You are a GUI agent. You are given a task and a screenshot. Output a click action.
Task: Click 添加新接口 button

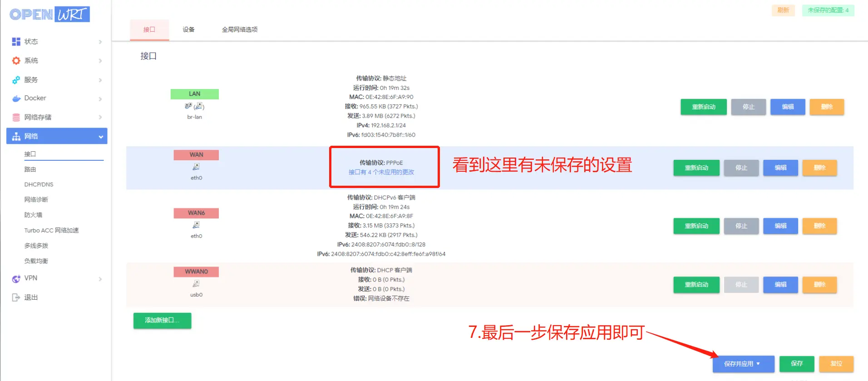pos(162,321)
